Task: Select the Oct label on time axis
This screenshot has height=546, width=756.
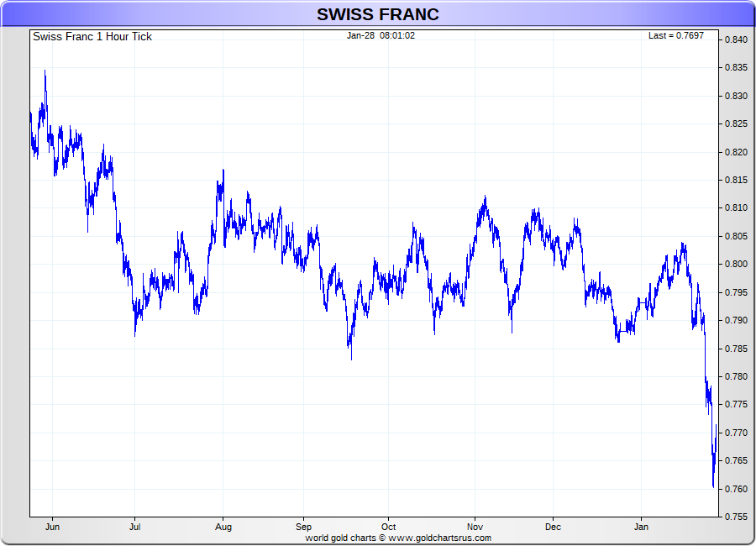Action: 388,528
